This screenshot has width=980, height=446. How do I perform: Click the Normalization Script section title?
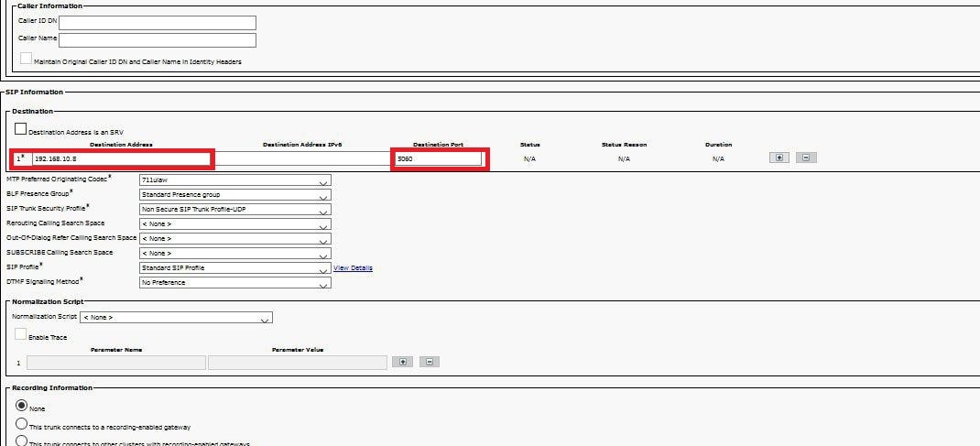(x=48, y=301)
